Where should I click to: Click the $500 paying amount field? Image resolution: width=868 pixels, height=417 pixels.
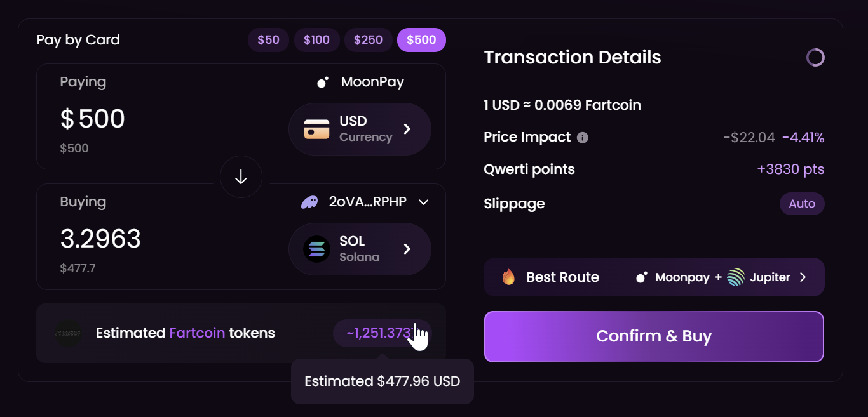(x=93, y=119)
